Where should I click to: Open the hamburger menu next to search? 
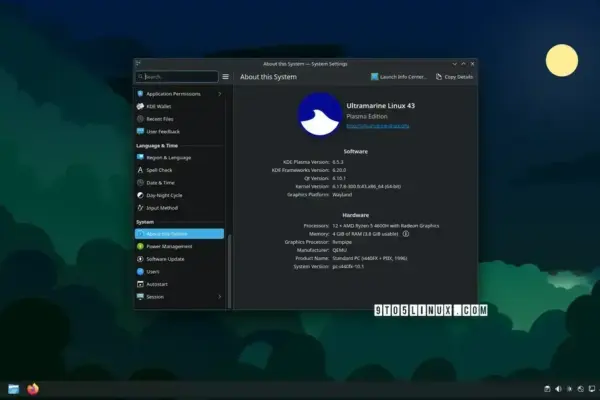coord(226,77)
